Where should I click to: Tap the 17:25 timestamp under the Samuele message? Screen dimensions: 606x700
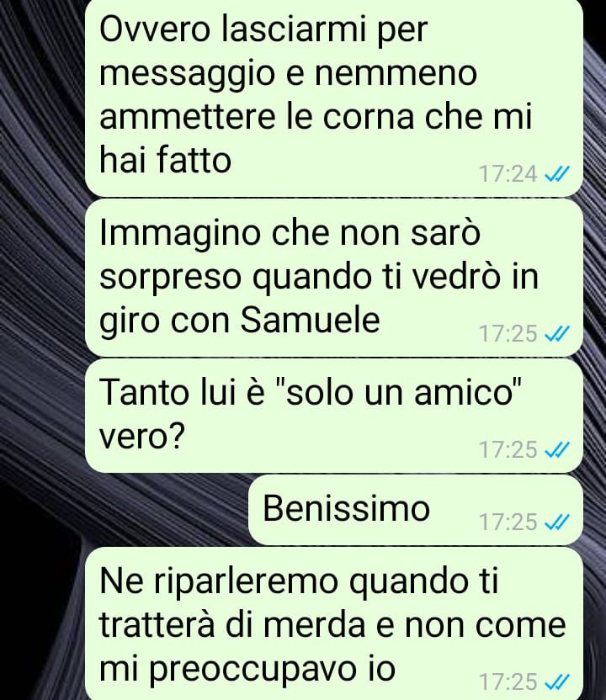tap(508, 333)
